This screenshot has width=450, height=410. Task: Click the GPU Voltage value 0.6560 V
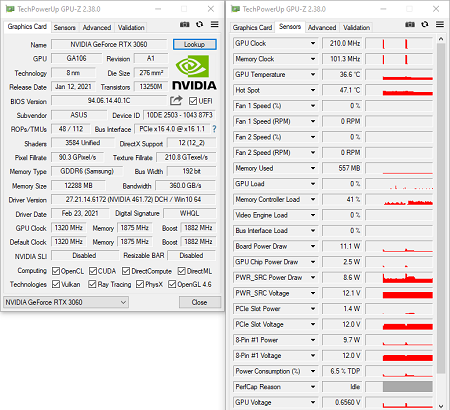pyautogui.click(x=342, y=402)
